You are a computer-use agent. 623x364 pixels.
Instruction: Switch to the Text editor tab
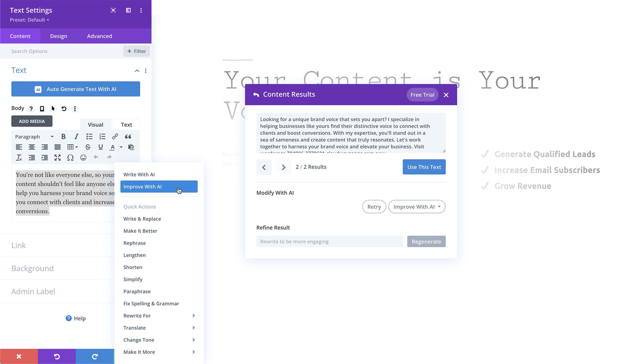click(126, 124)
